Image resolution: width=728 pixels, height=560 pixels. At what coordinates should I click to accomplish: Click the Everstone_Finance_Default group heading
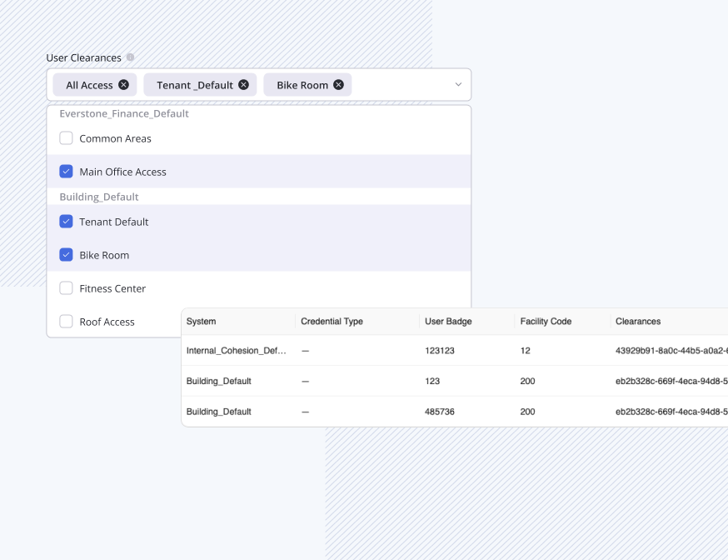(124, 114)
